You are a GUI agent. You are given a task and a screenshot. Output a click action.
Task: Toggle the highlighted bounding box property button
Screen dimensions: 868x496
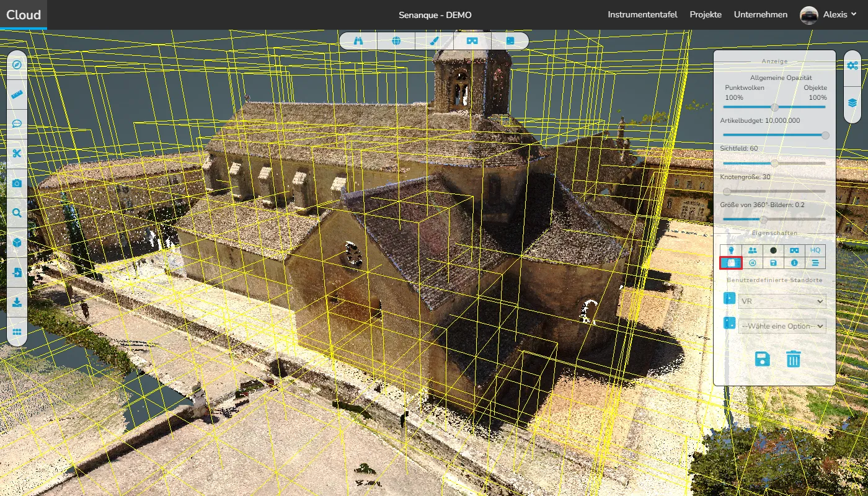pyautogui.click(x=731, y=263)
